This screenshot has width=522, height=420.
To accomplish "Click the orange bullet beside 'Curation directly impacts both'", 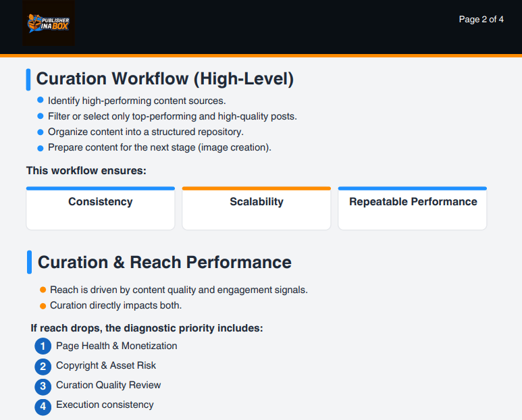I will [x=43, y=306].
